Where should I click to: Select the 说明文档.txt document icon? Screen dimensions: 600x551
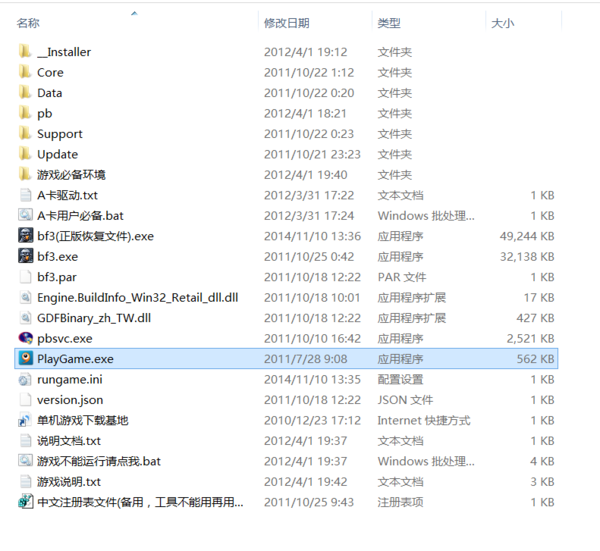click(x=25, y=440)
